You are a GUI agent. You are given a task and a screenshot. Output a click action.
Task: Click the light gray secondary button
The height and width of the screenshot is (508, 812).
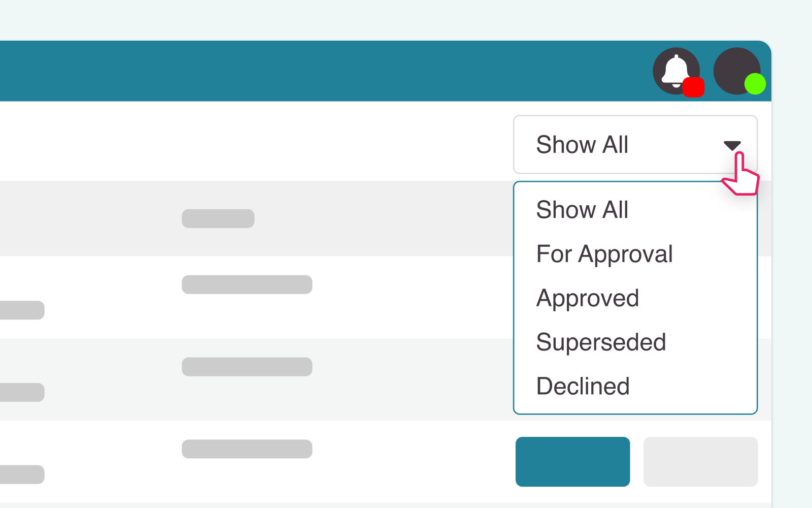coord(701,462)
